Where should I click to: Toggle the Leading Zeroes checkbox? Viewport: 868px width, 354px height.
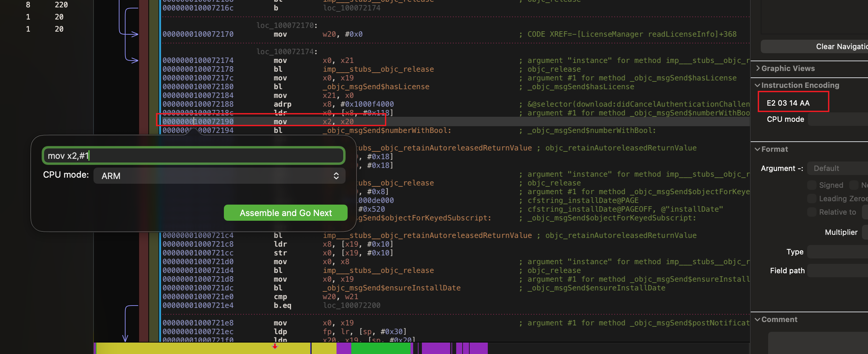812,199
